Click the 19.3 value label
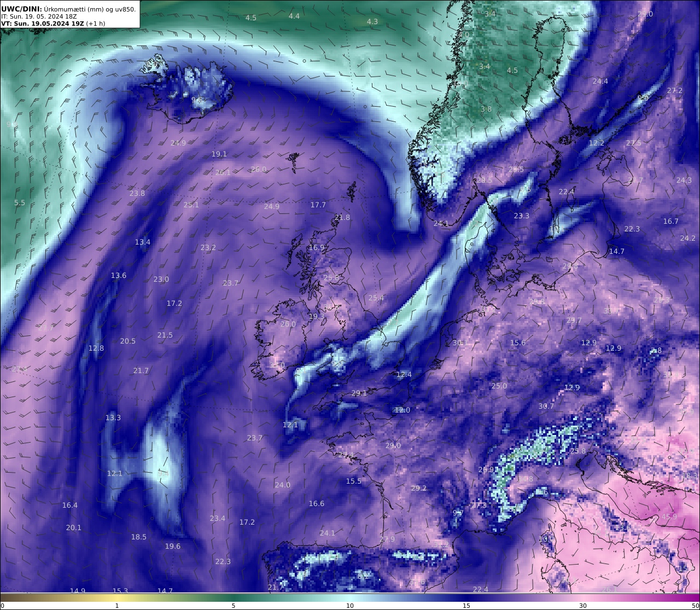700x610 pixels. (317, 317)
